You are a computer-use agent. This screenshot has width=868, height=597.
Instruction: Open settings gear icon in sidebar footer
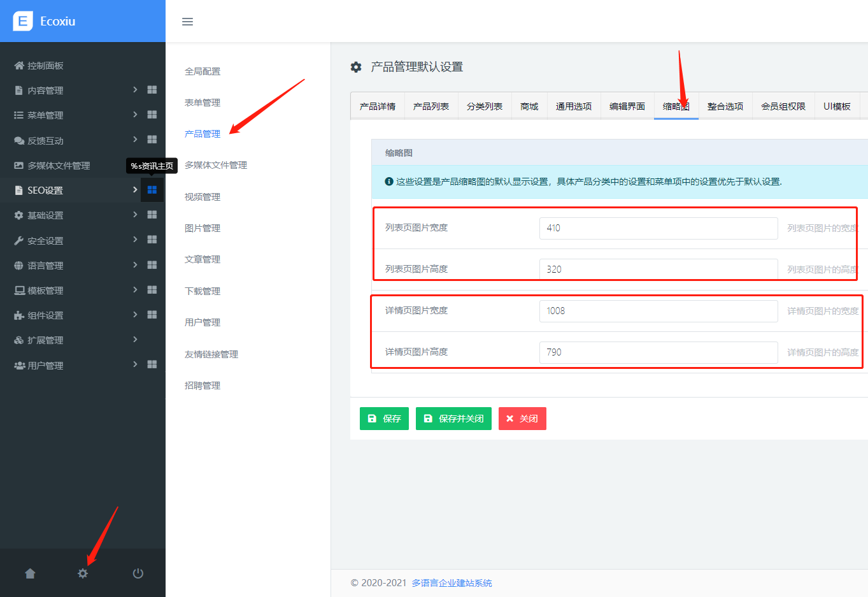coord(83,573)
